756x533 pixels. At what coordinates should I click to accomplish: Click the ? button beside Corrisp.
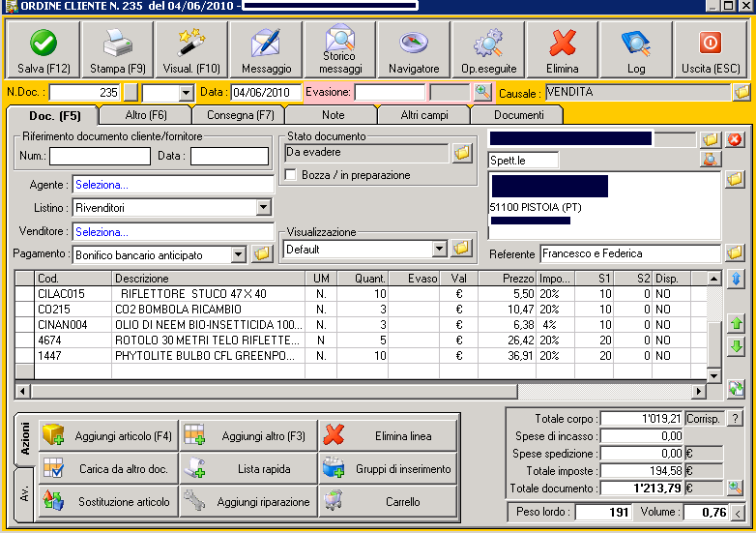click(735, 419)
